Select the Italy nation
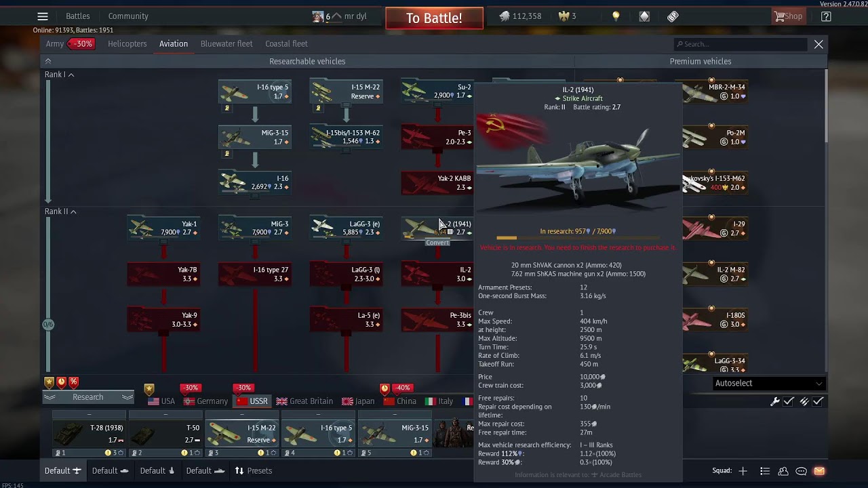This screenshot has height=488, width=868. point(439,401)
